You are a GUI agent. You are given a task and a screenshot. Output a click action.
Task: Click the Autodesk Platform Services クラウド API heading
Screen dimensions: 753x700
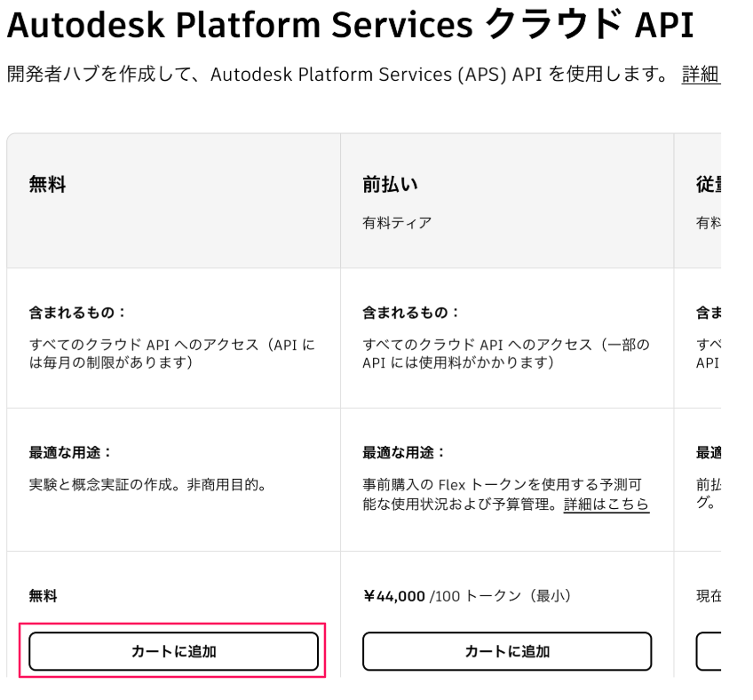[351, 25]
